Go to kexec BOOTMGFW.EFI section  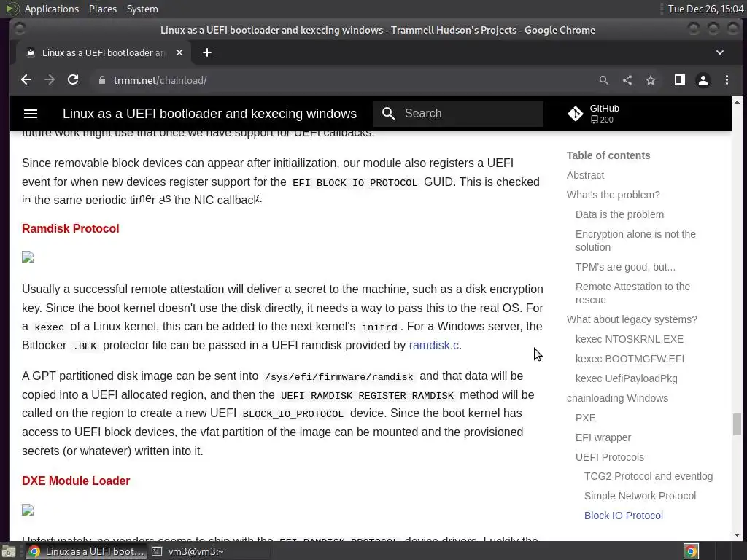click(630, 359)
